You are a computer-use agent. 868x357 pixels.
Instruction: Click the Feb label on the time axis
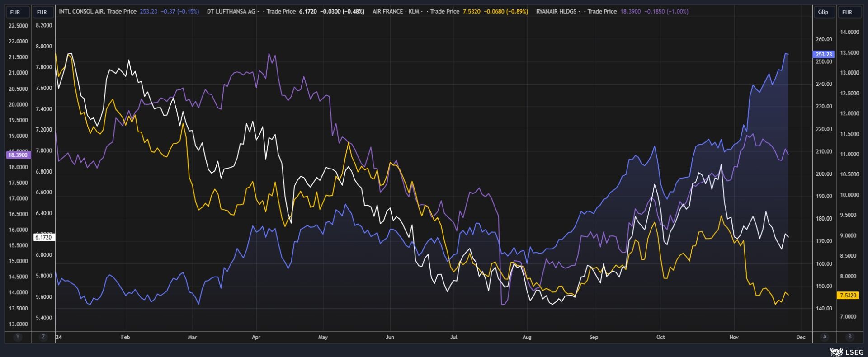click(125, 337)
